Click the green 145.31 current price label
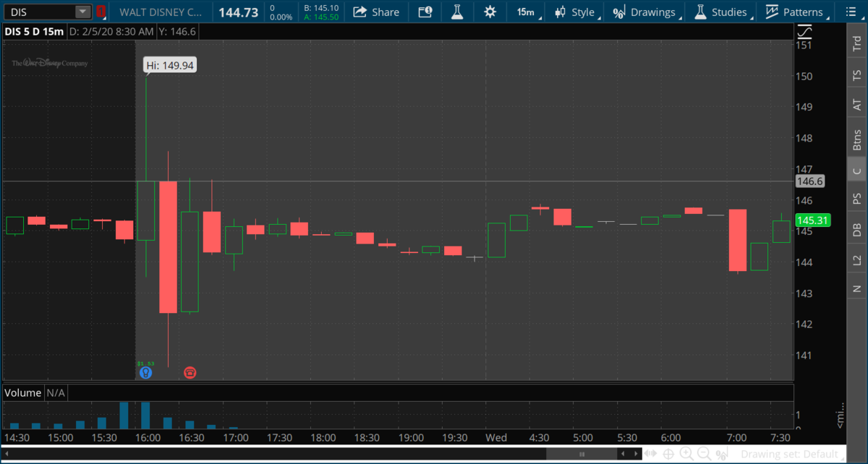This screenshot has height=464, width=868. point(812,220)
